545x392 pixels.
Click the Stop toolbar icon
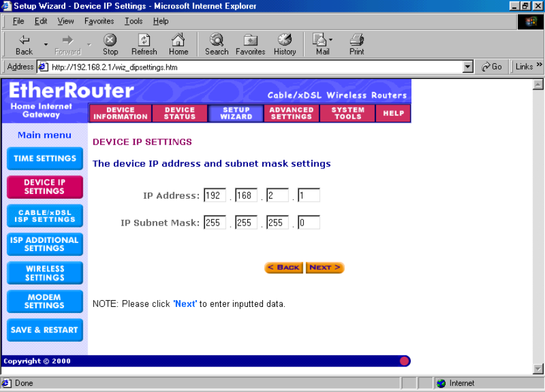(x=110, y=40)
